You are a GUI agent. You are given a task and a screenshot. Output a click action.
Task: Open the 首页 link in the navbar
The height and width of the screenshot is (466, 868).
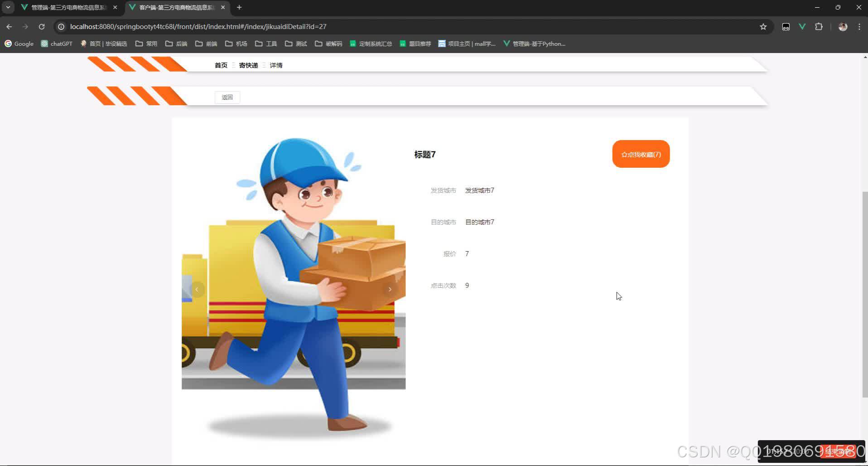point(221,65)
